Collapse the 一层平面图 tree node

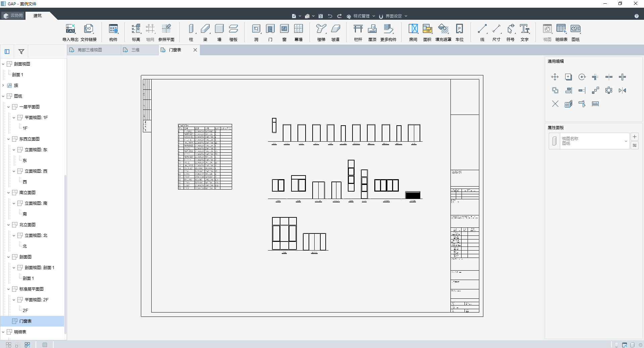8,107
